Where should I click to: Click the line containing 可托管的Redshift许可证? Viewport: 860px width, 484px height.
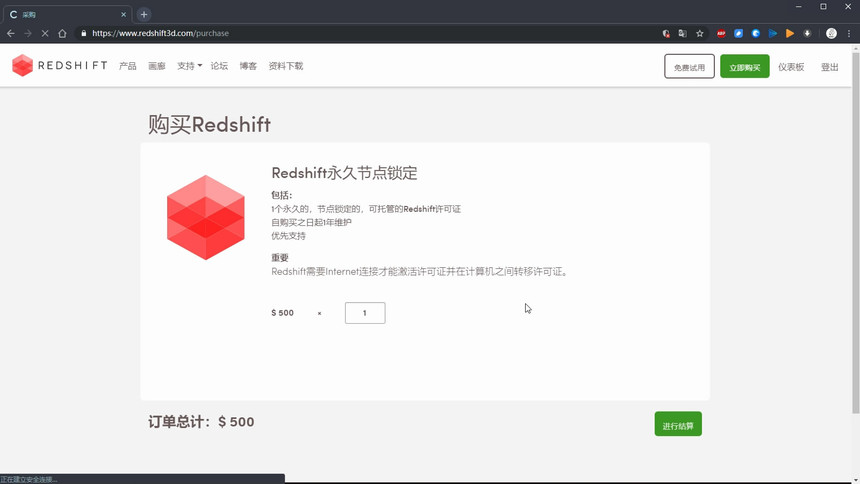366,209
